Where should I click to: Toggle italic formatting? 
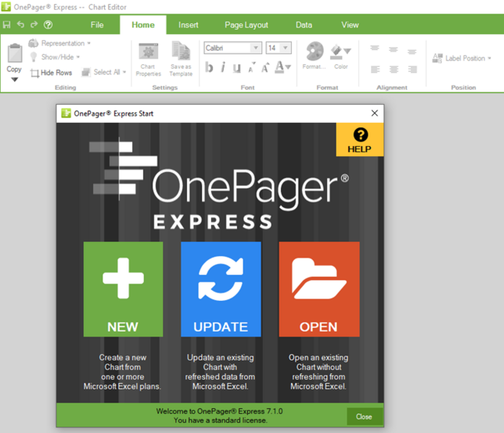tap(222, 67)
